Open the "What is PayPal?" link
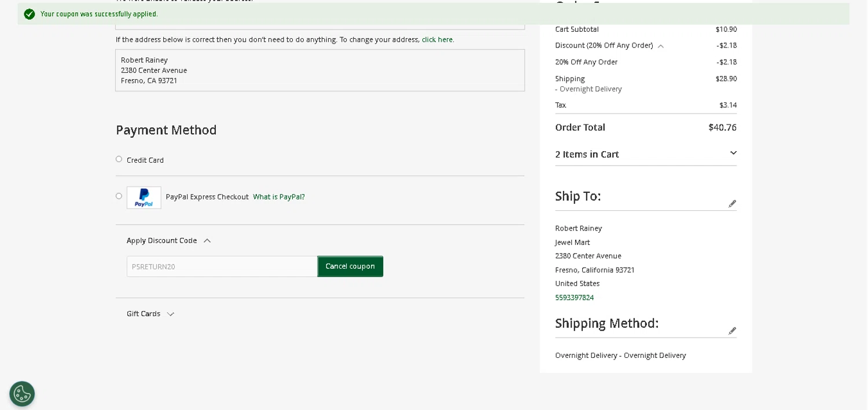 coord(279,197)
